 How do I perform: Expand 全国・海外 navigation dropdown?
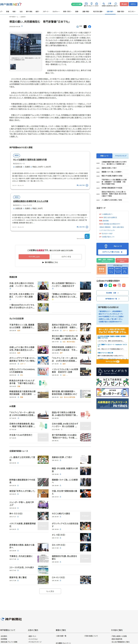pyautogui.click(x=110, y=11)
